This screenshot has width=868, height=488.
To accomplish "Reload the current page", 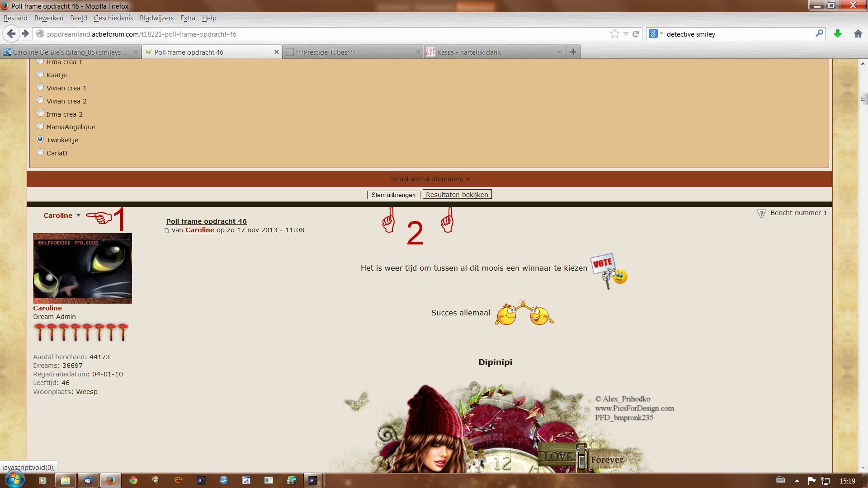I will coord(636,34).
